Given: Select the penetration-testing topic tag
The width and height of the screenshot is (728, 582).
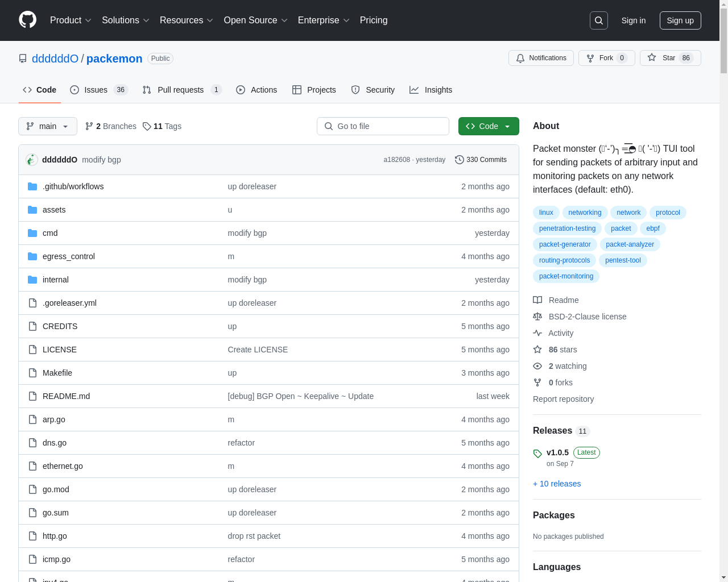Looking at the screenshot, I should tap(567, 228).
